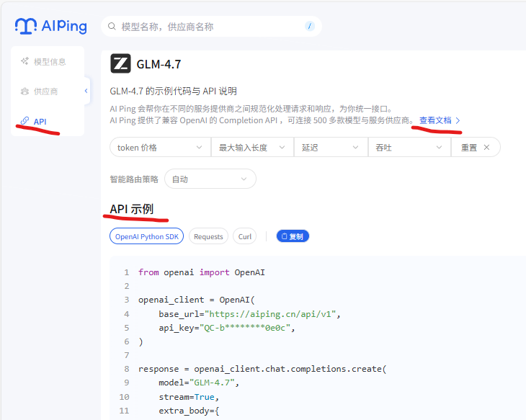This screenshot has width=526, height=420.
Task: Click the GLM-4.7 的示例代码与 API 说明 subtitle
Action: pos(174,91)
